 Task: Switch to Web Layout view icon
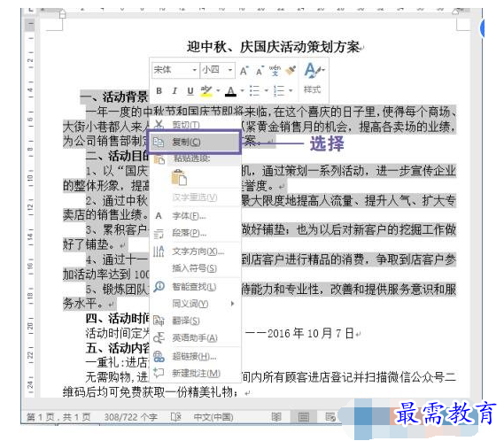pos(330,417)
